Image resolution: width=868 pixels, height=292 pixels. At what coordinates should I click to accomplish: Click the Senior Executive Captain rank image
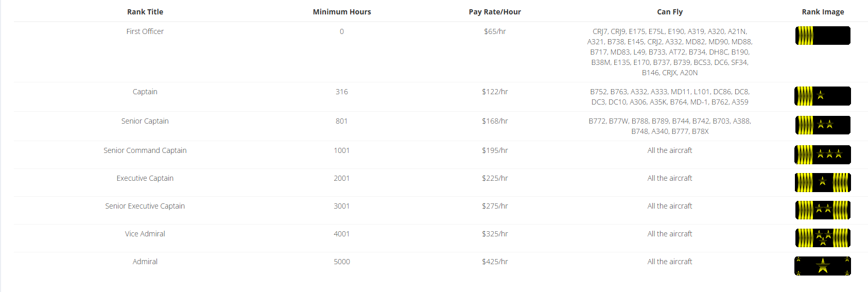823,210
